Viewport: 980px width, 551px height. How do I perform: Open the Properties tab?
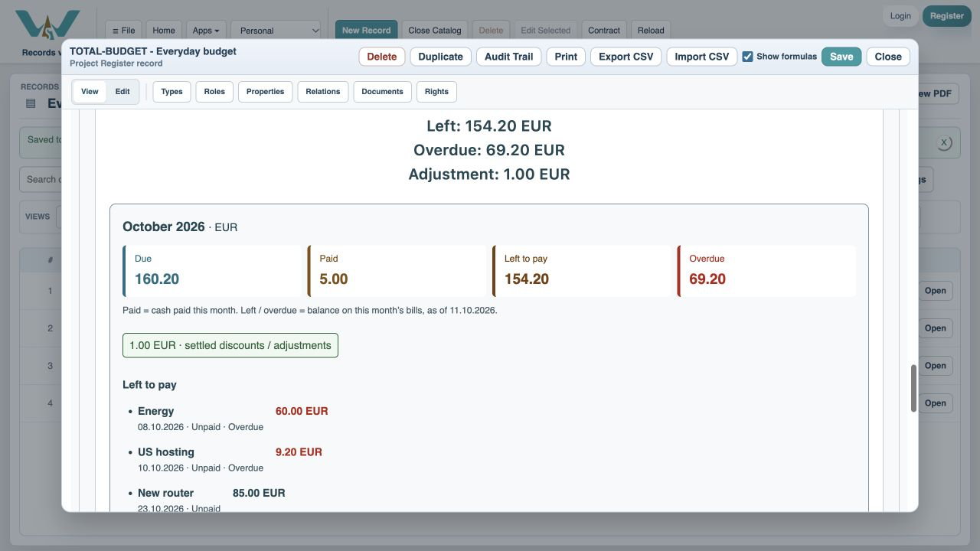click(266, 92)
